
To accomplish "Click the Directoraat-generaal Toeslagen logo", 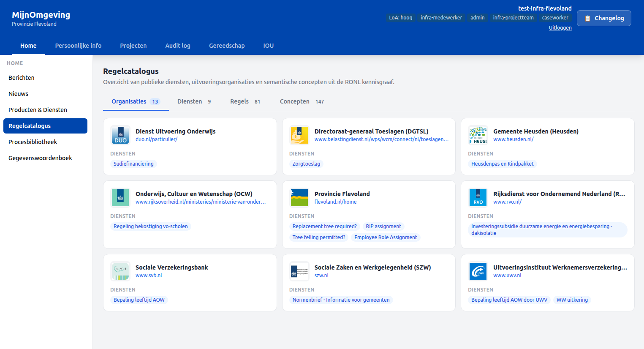I will coord(299,135).
